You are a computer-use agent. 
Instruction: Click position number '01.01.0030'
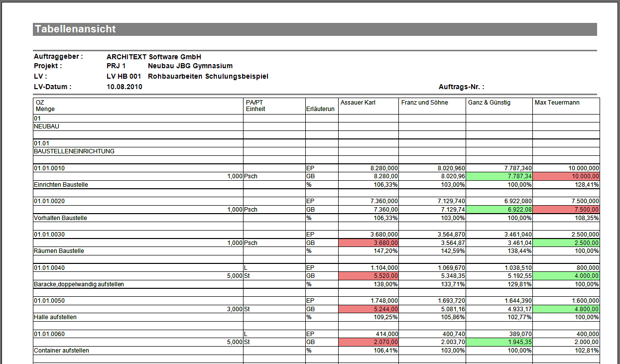49,235
